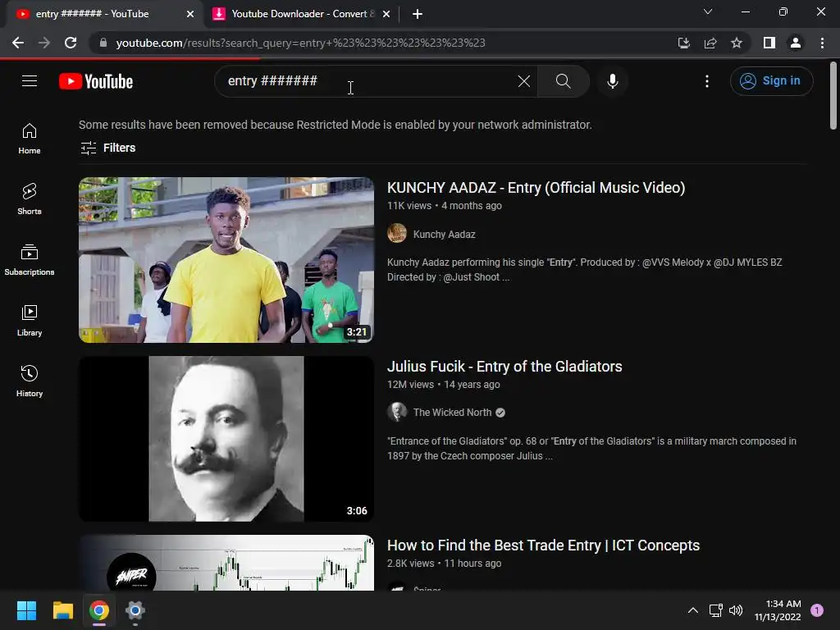Viewport: 840px width, 630px height.
Task: Click The Wicked North channel avatar
Action: coord(397,412)
